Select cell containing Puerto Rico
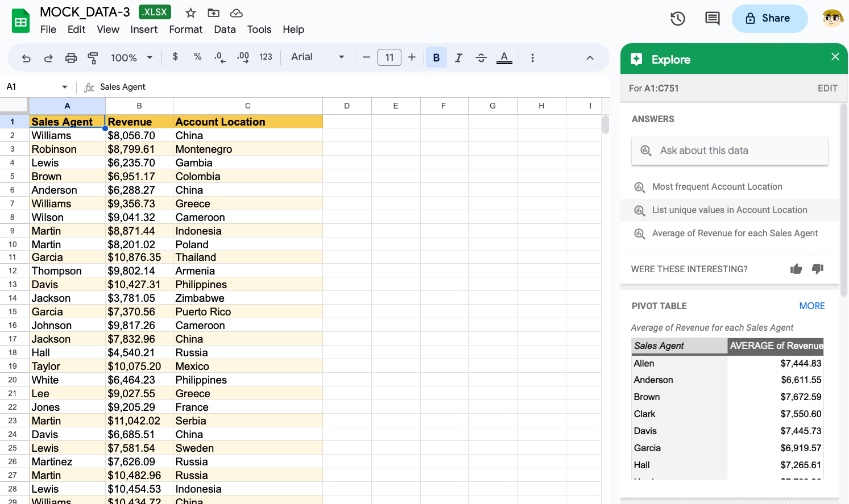Viewport: 849px width, 504px height. click(x=248, y=312)
